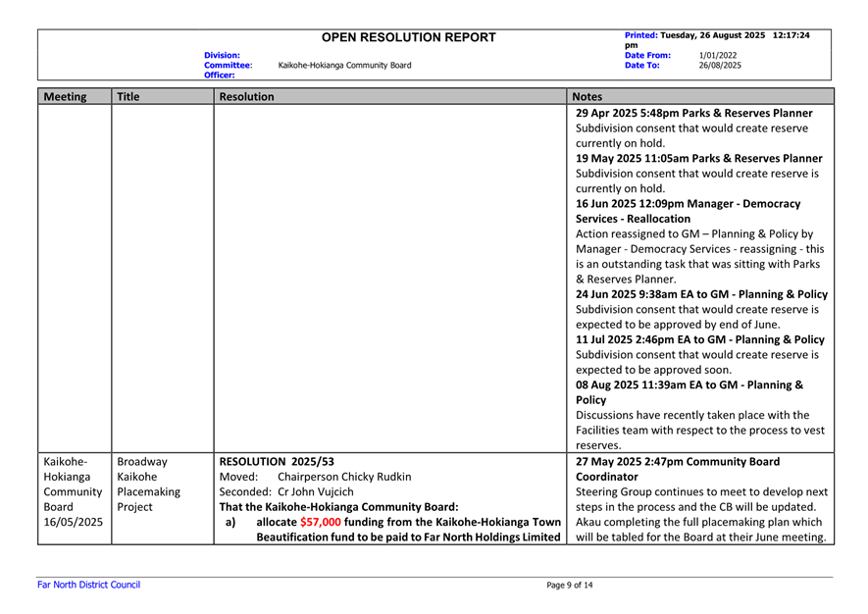Select 'Akau completing the full placemaking plan' line
The image size is (868, 614).
click(x=698, y=522)
